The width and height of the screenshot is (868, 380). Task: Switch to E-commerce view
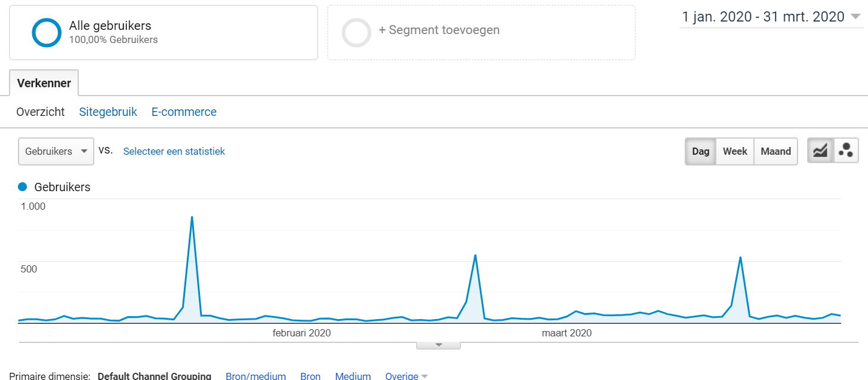pyautogui.click(x=184, y=112)
